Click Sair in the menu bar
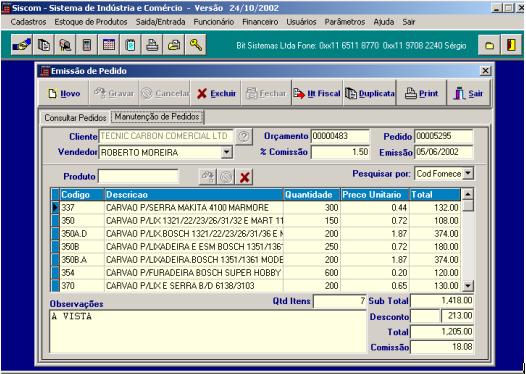Image resolution: width=526 pixels, height=374 pixels. click(409, 22)
